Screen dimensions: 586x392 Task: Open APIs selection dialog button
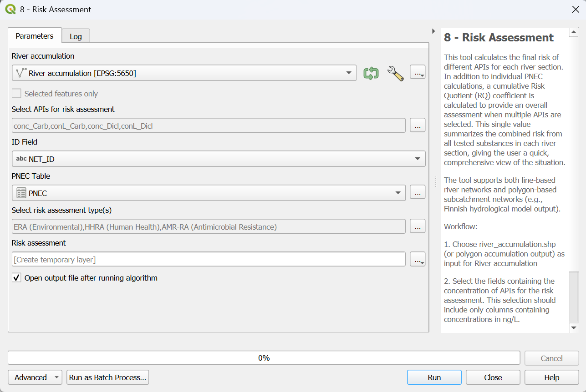[418, 126]
